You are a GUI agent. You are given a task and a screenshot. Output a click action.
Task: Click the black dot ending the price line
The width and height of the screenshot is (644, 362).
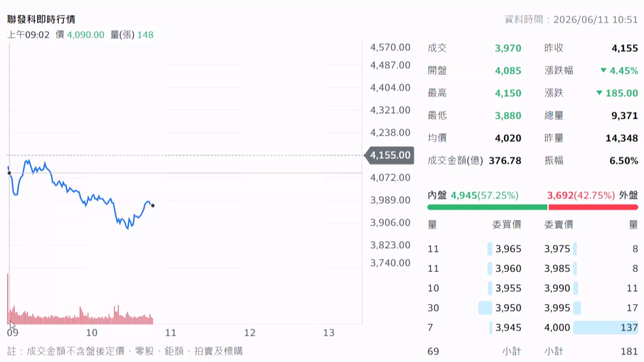[153, 205]
